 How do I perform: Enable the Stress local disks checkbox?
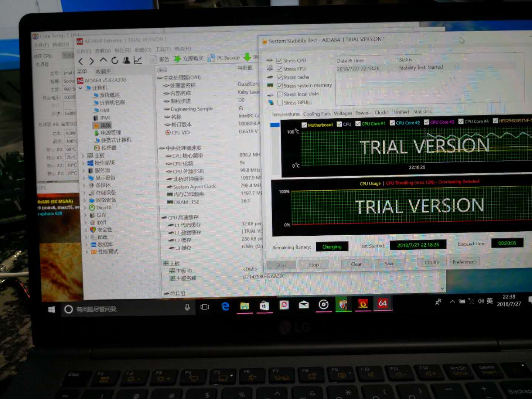(280, 94)
